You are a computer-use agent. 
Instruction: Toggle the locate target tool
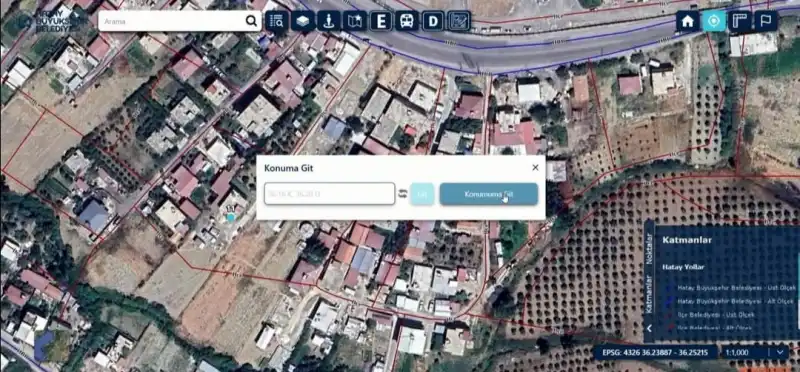(714, 21)
